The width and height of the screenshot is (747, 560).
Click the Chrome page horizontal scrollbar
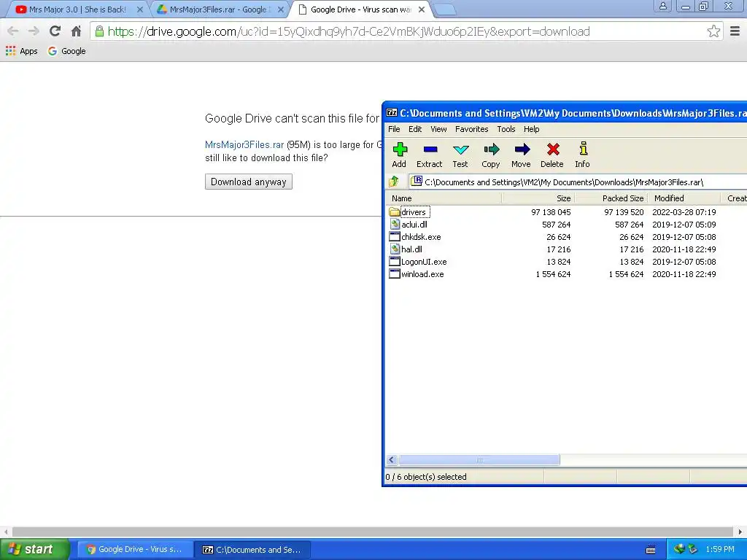[x=372, y=532]
